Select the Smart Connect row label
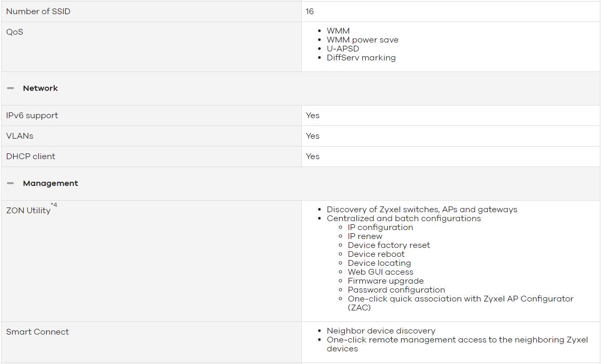The width and height of the screenshot is (602, 364). coord(38,332)
